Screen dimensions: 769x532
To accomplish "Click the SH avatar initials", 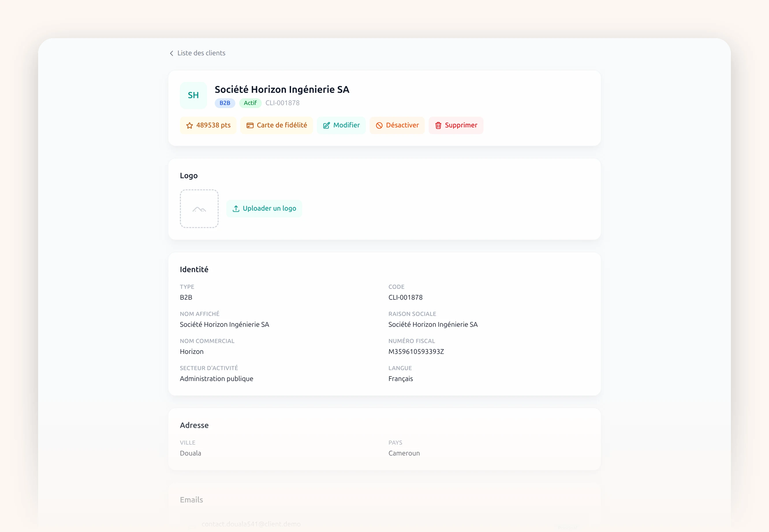I will click(193, 95).
